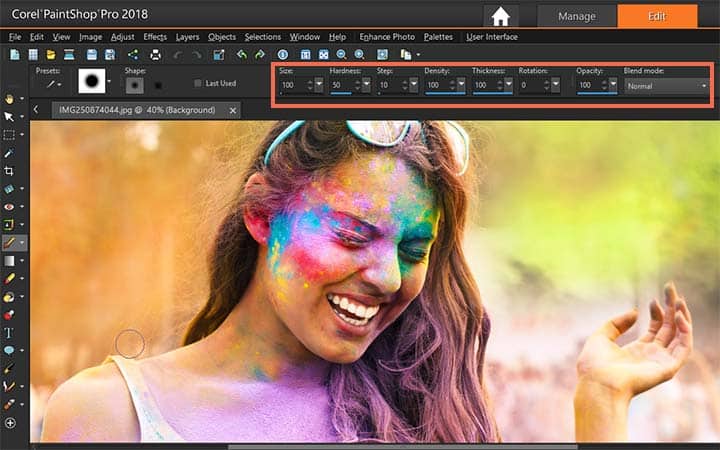Open the Thickness slider dropdown
Screen dimensions: 720x450
click(x=508, y=84)
